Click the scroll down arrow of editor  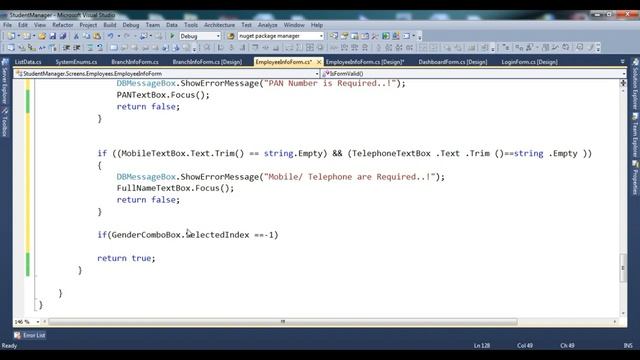(x=623, y=313)
